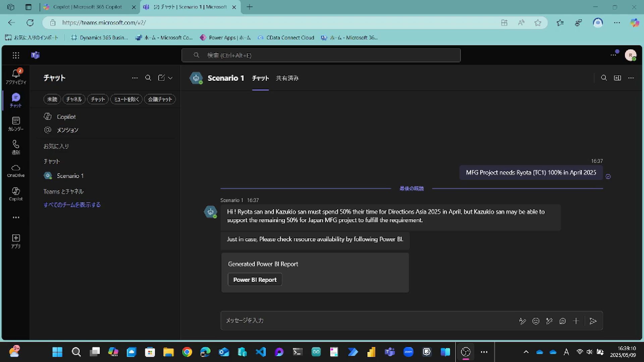Click the search icon in the chat header
Image resolution: width=644 pixels, height=362 pixels.
(604, 78)
